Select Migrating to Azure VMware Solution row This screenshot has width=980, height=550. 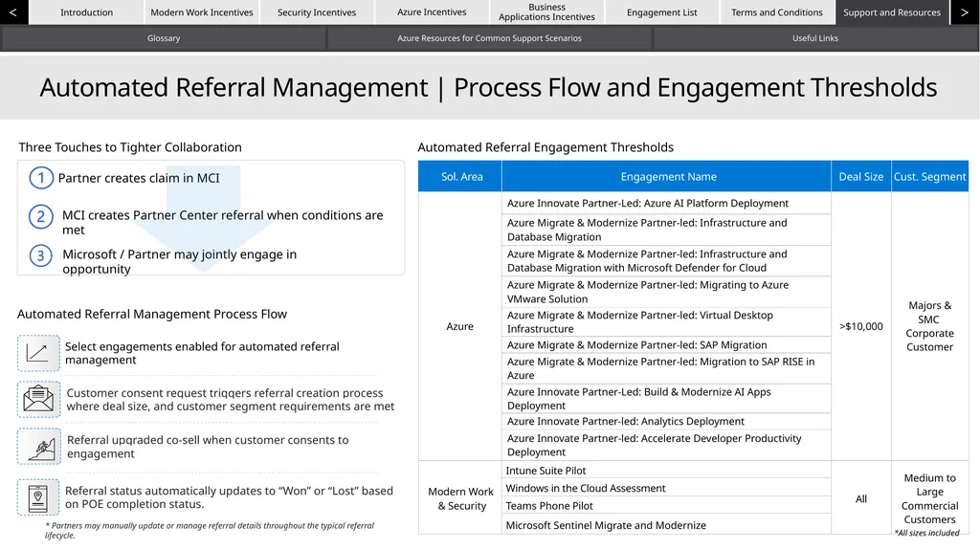point(667,292)
